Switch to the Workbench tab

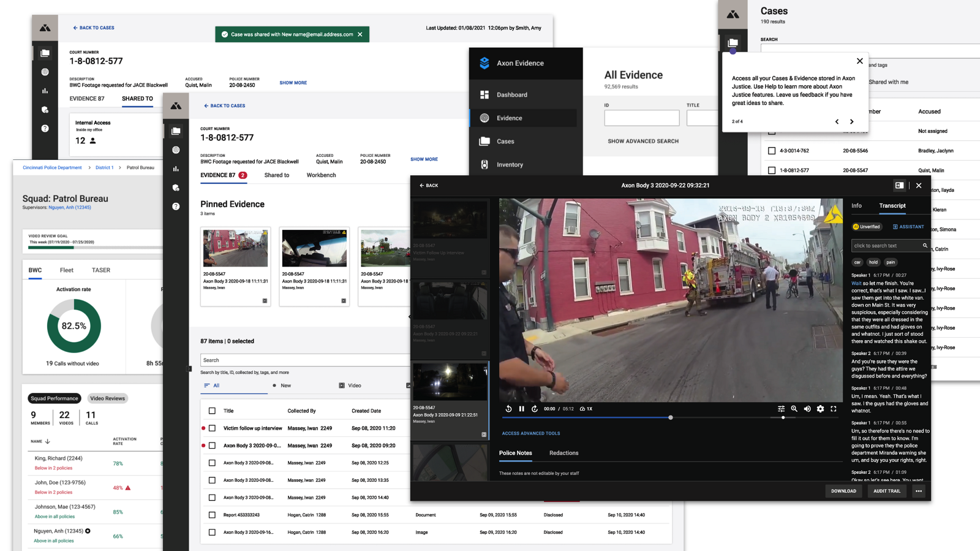click(321, 175)
